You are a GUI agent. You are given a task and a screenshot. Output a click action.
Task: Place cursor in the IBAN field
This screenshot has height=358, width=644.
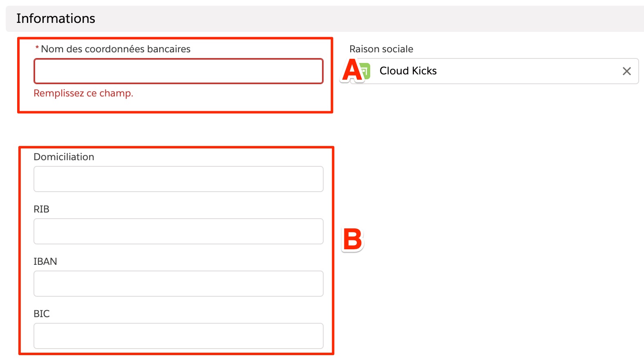click(178, 284)
